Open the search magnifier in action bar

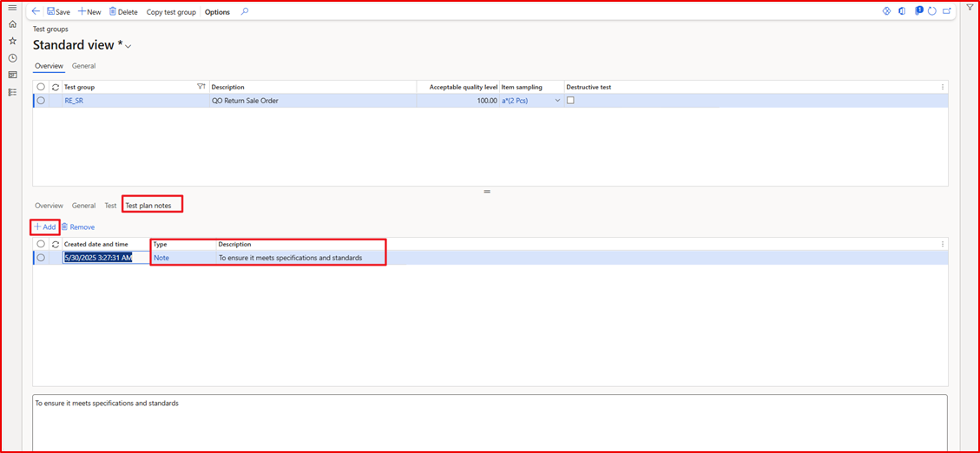click(x=245, y=12)
